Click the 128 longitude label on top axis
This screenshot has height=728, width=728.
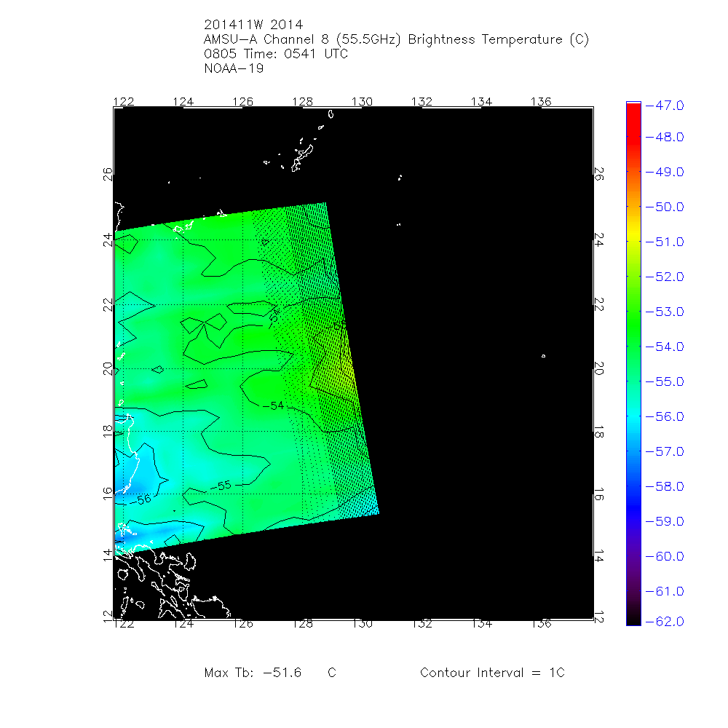[302, 102]
